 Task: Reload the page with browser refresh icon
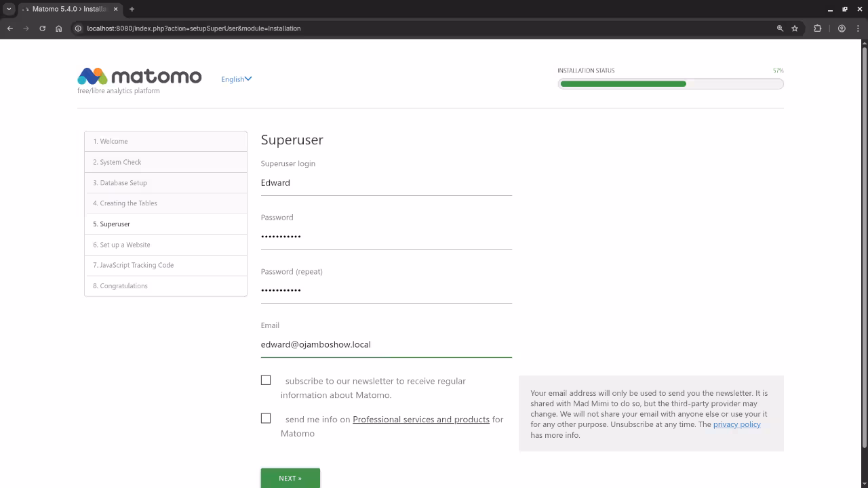(42, 28)
